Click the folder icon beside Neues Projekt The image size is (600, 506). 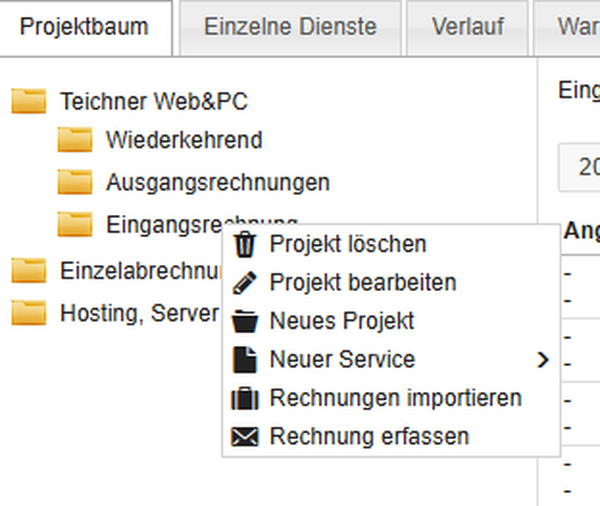pos(244,321)
